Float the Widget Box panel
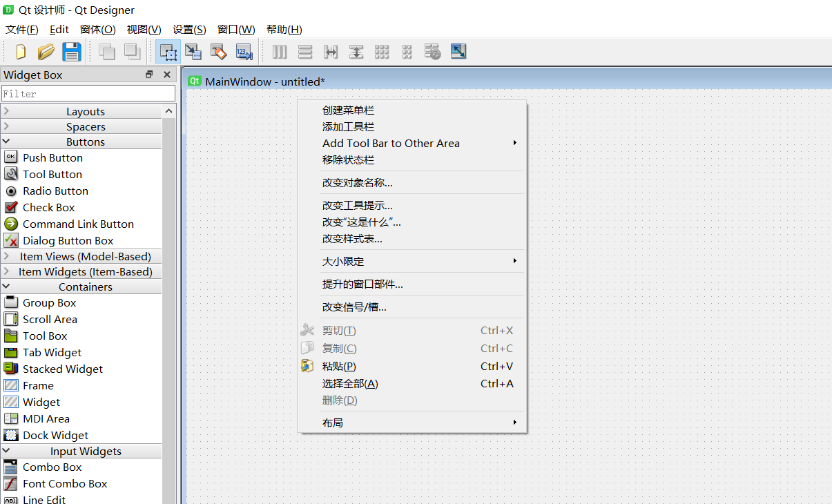 pos(149,75)
